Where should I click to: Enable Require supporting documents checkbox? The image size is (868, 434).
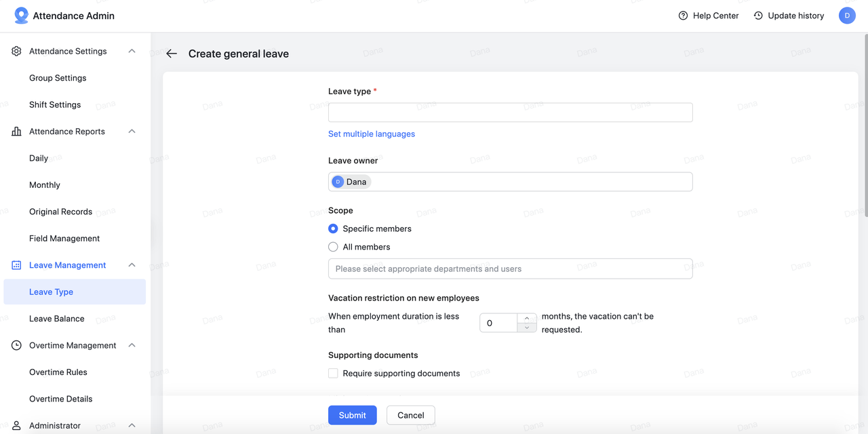pos(333,373)
